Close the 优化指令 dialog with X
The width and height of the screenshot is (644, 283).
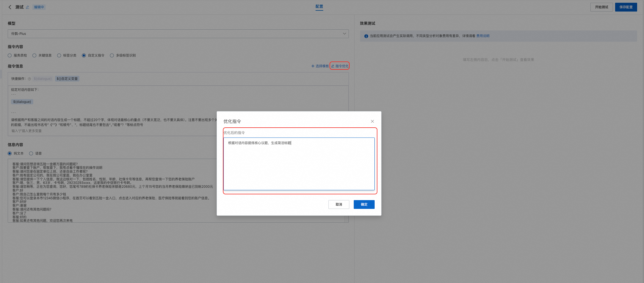[372, 121]
